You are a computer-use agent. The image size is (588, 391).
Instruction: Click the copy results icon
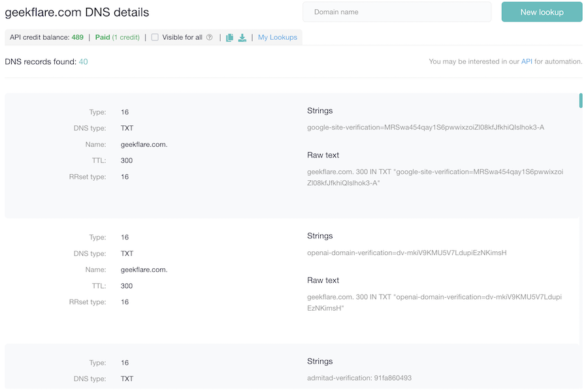tap(229, 37)
